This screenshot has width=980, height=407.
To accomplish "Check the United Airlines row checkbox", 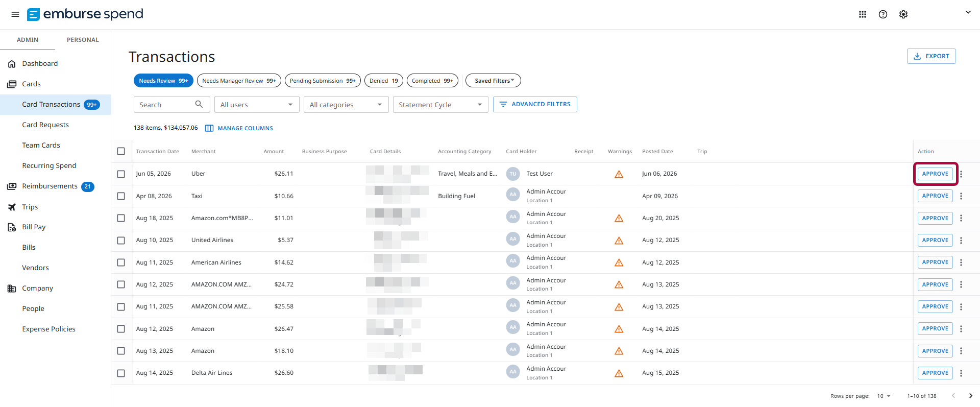I will 121,241.
